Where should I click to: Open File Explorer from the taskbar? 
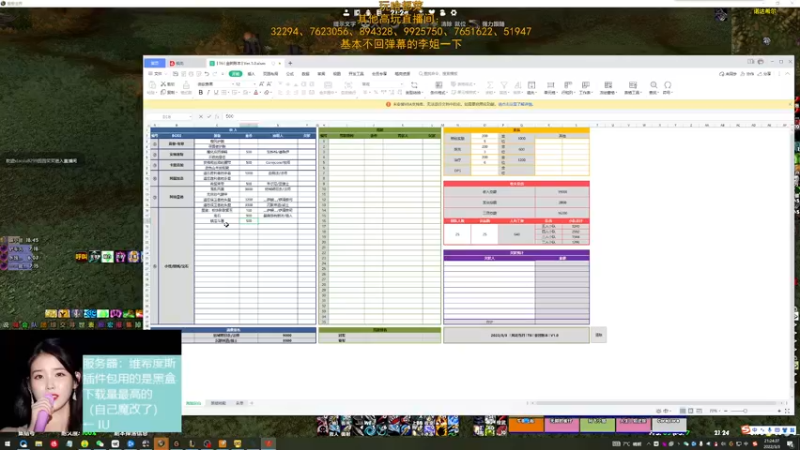pyautogui.click(x=38, y=444)
